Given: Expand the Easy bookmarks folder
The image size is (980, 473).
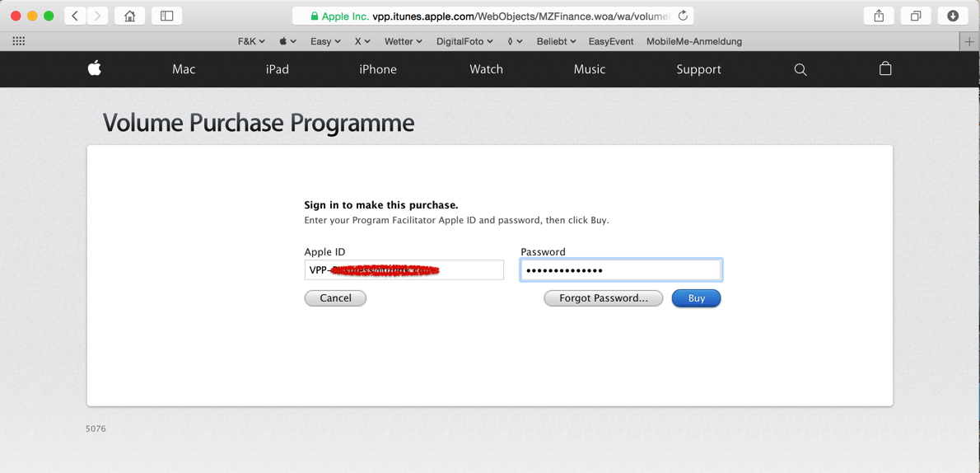Looking at the screenshot, I should [325, 41].
